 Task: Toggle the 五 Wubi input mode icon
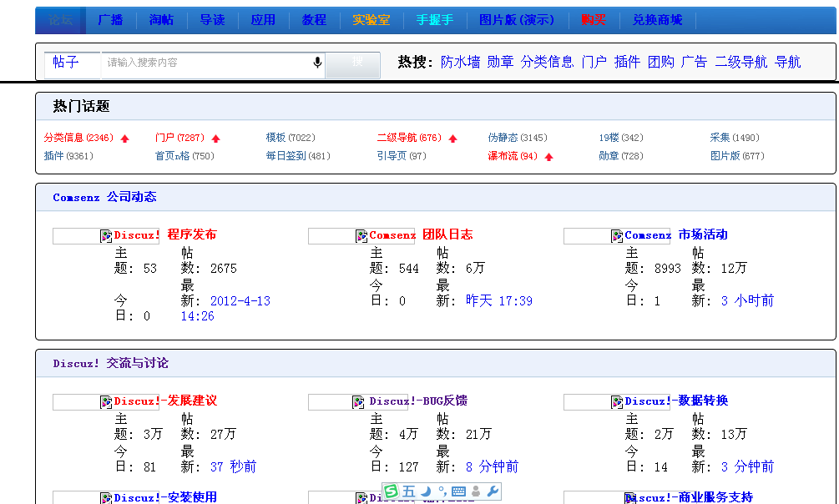point(409,491)
